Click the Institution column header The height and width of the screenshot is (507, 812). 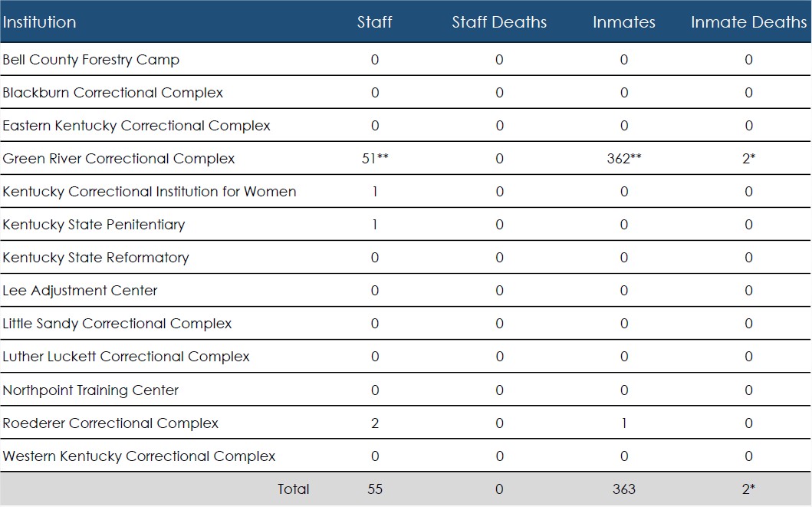[x=40, y=22]
